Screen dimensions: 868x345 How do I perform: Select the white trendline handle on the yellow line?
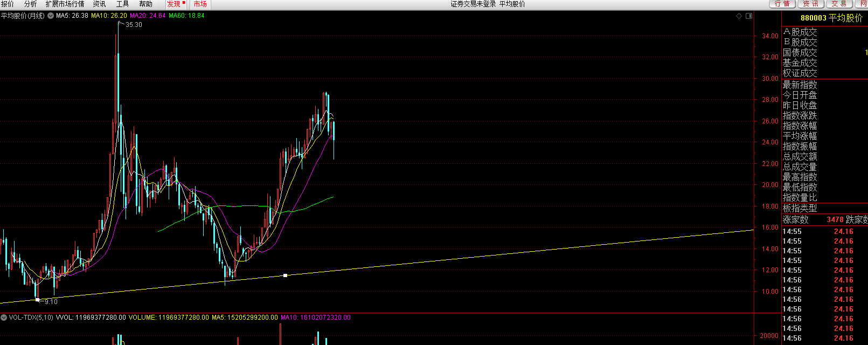coord(285,275)
